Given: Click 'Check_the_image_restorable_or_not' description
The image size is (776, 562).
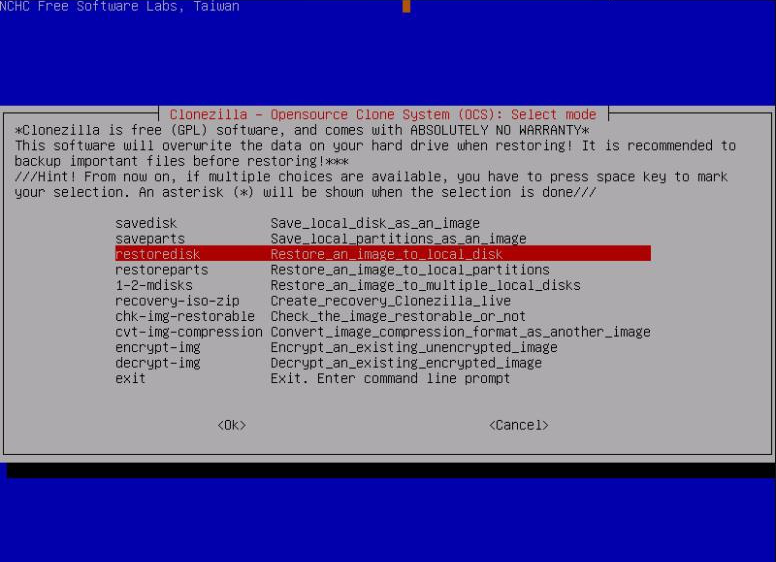Looking at the screenshot, I should coord(398,316).
